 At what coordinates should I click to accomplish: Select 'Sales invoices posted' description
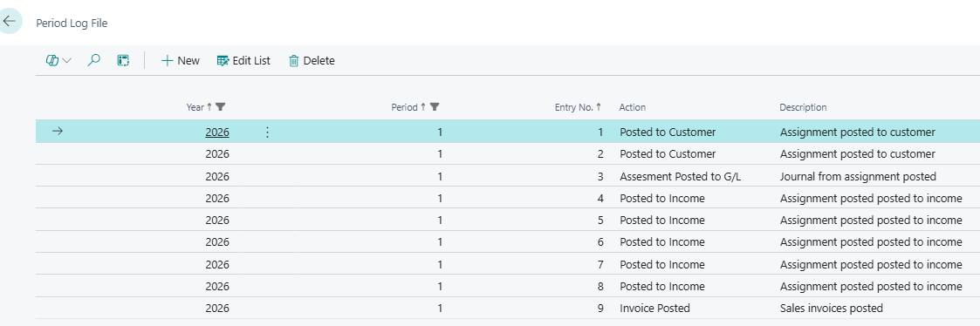click(832, 308)
